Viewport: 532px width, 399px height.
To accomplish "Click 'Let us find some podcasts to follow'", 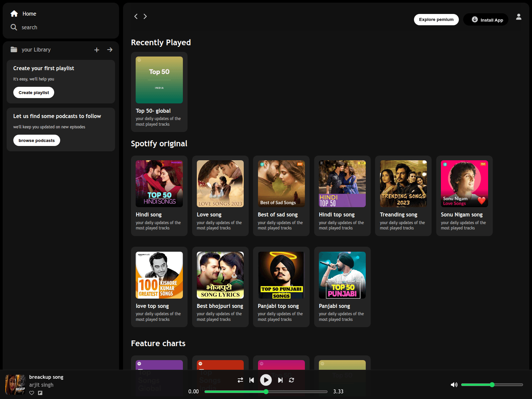I will pos(57,116).
